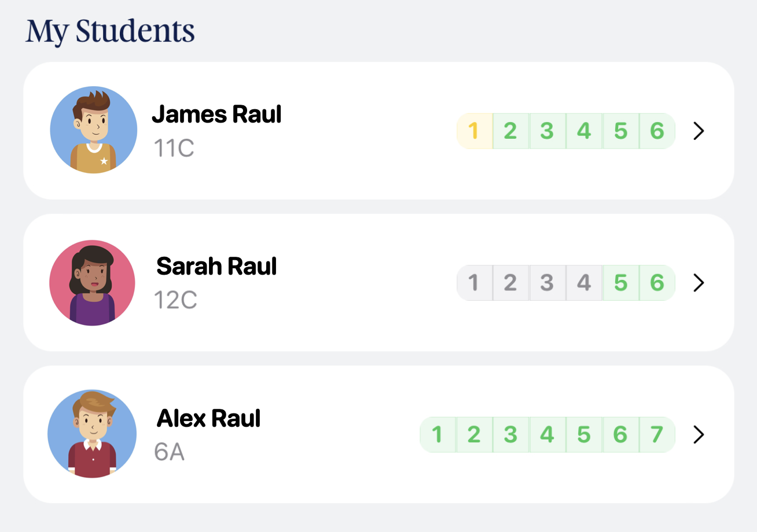The width and height of the screenshot is (757, 532).
Task: Click the My Students heading
Action: [109, 31]
